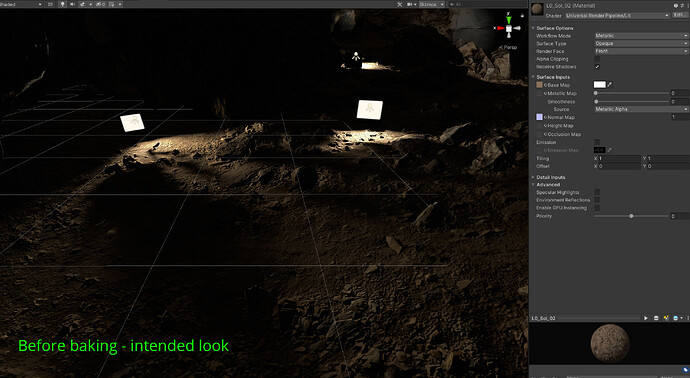Open the Surface Type dropdown
Screen dimensions: 690x378
tap(641, 44)
